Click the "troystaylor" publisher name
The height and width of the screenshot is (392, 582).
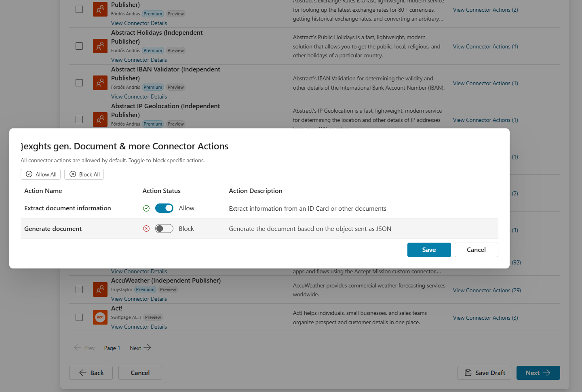(x=122, y=289)
